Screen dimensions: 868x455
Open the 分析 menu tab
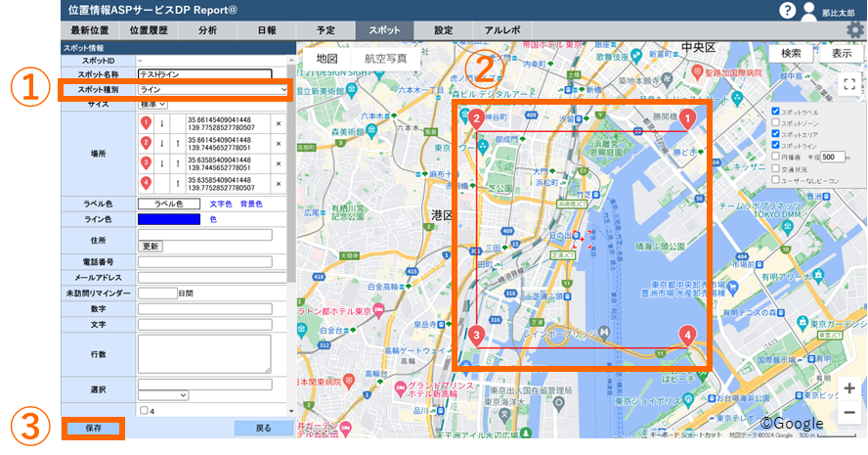coord(207,30)
